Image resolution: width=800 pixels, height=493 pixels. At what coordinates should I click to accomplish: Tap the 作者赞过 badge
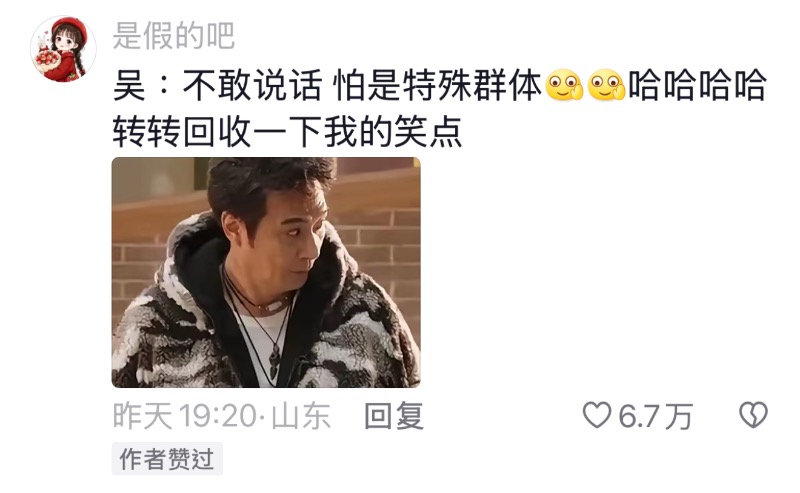pyautogui.click(x=167, y=459)
